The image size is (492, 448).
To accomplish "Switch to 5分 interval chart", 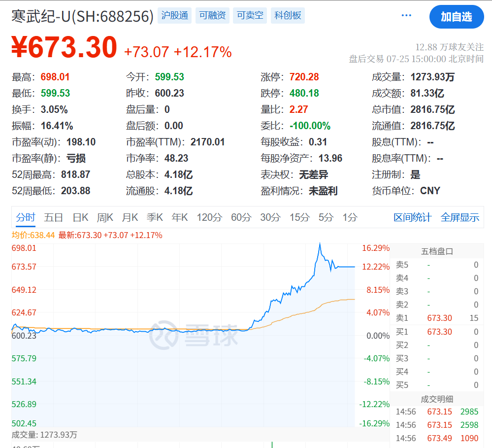I will [x=326, y=217].
